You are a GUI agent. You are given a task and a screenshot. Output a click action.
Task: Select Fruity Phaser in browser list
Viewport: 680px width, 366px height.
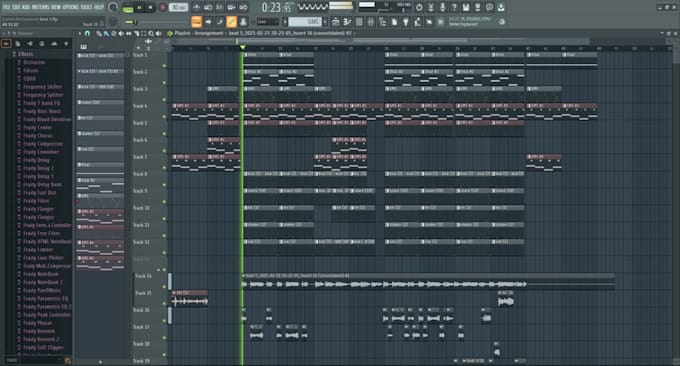[x=38, y=323]
